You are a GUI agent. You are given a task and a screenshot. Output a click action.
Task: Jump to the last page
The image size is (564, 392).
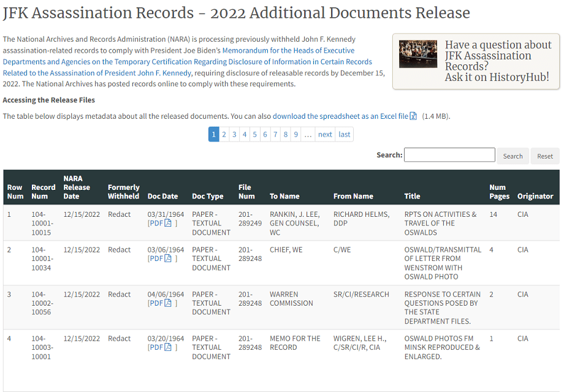click(x=345, y=135)
